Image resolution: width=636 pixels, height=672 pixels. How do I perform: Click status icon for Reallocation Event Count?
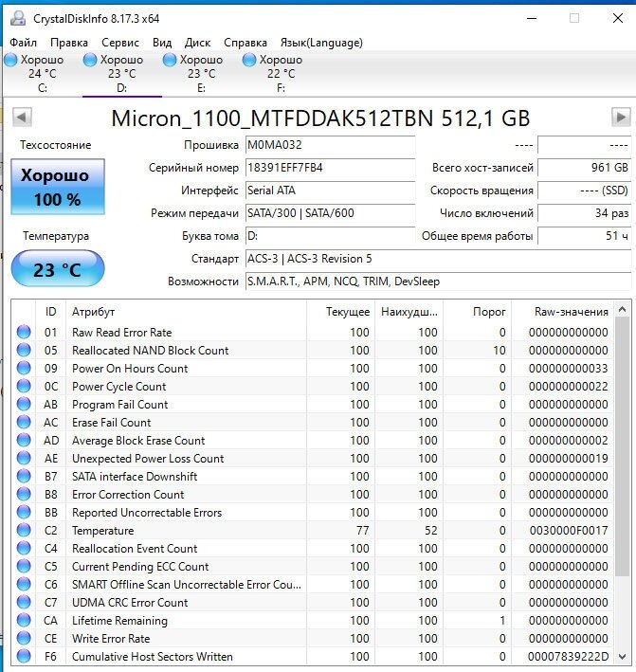click(x=24, y=548)
